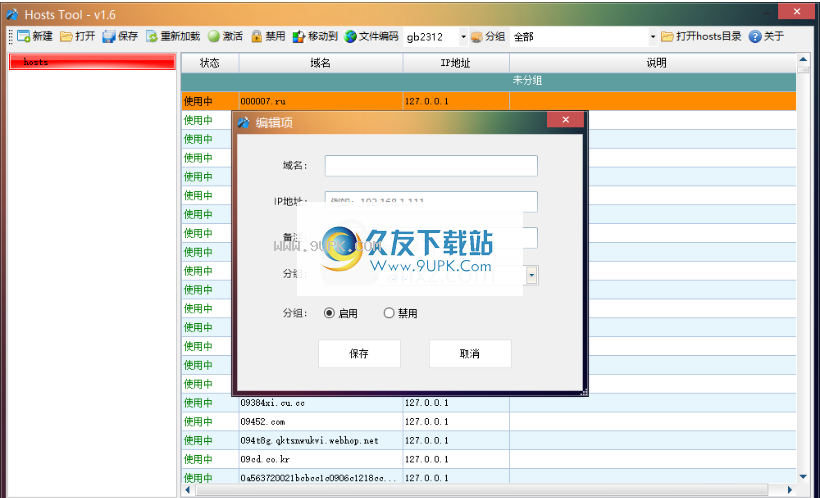This screenshot has height=498, width=820.
Task: Click the 域名 column header
Action: tap(321, 63)
